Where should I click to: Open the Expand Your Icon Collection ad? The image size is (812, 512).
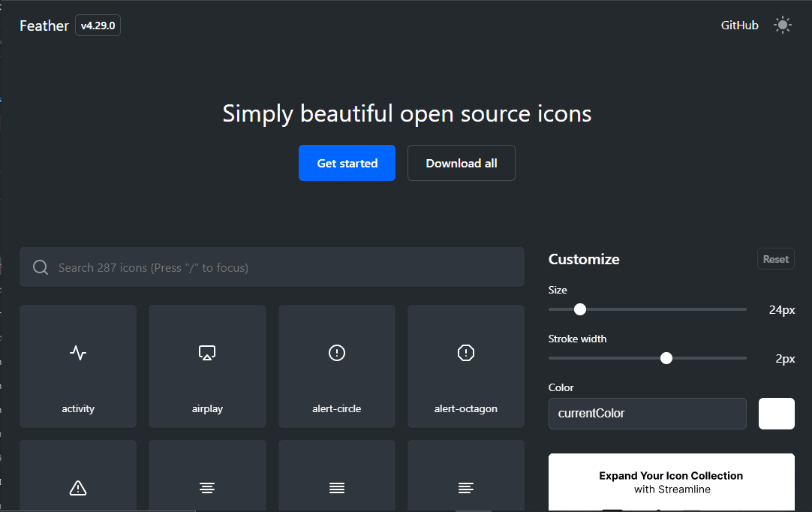click(x=671, y=482)
